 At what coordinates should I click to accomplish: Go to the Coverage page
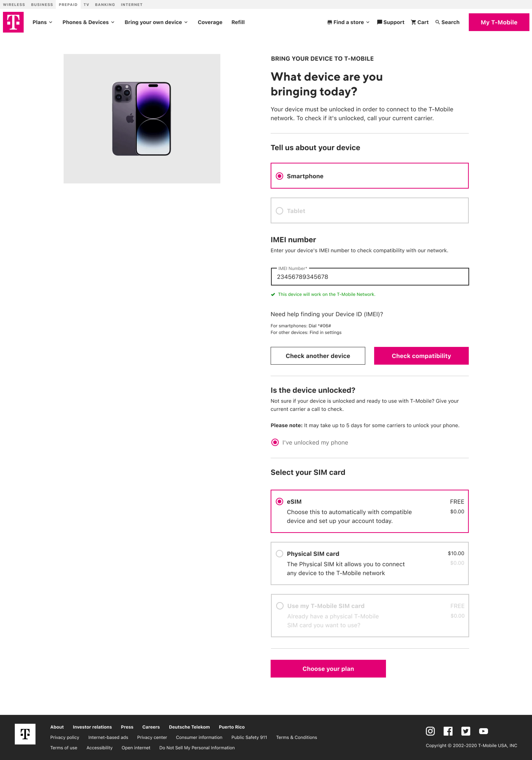(210, 22)
